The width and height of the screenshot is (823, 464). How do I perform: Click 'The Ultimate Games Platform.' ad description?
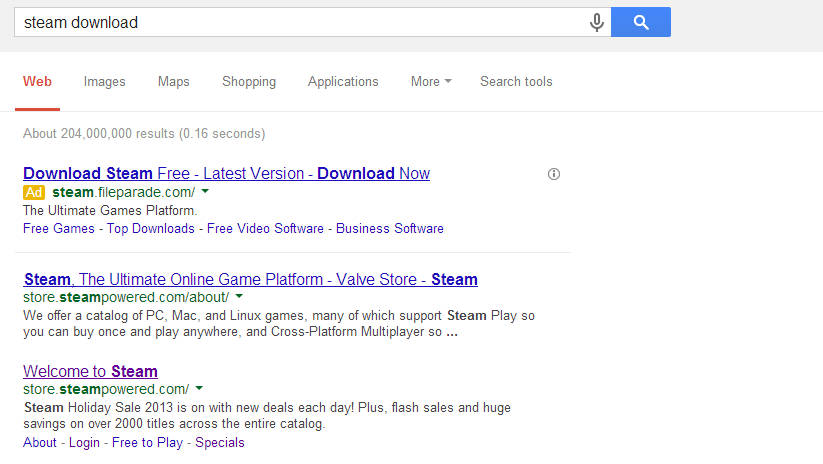110,210
